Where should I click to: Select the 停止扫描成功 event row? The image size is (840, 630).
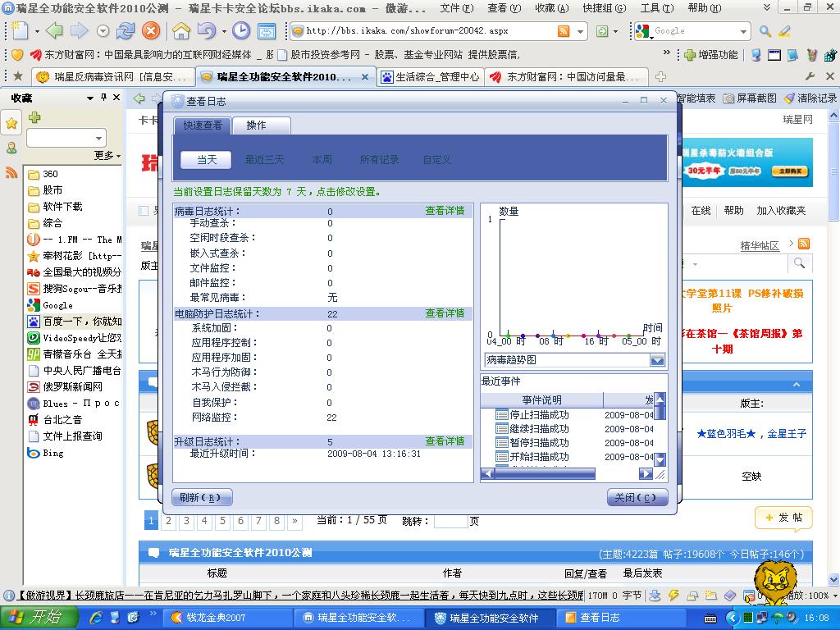574,414
